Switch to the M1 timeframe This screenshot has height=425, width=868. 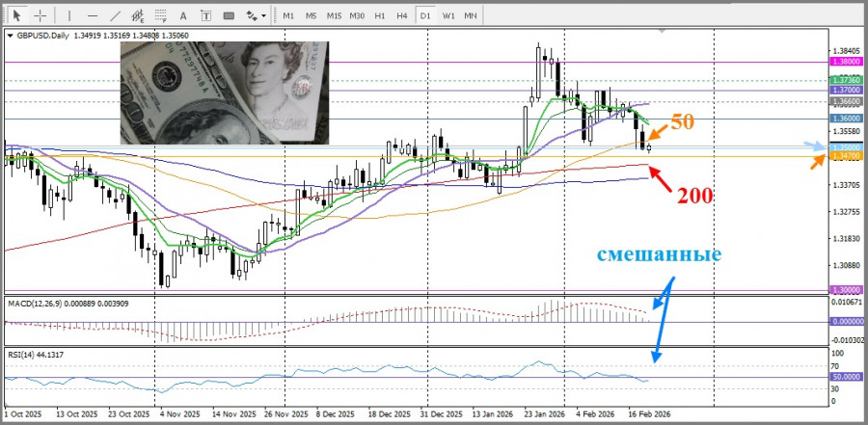coord(288,15)
